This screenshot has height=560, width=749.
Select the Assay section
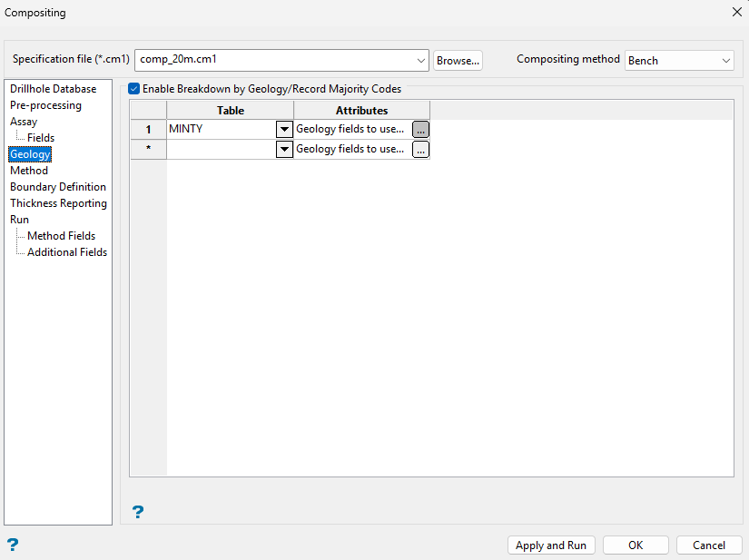point(24,122)
